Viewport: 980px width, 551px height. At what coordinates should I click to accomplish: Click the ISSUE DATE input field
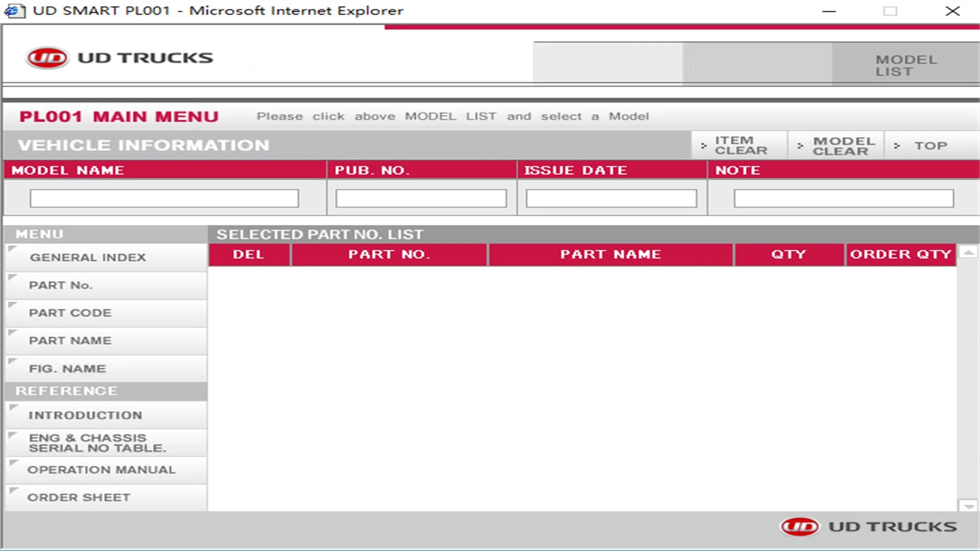click(611, 198)
